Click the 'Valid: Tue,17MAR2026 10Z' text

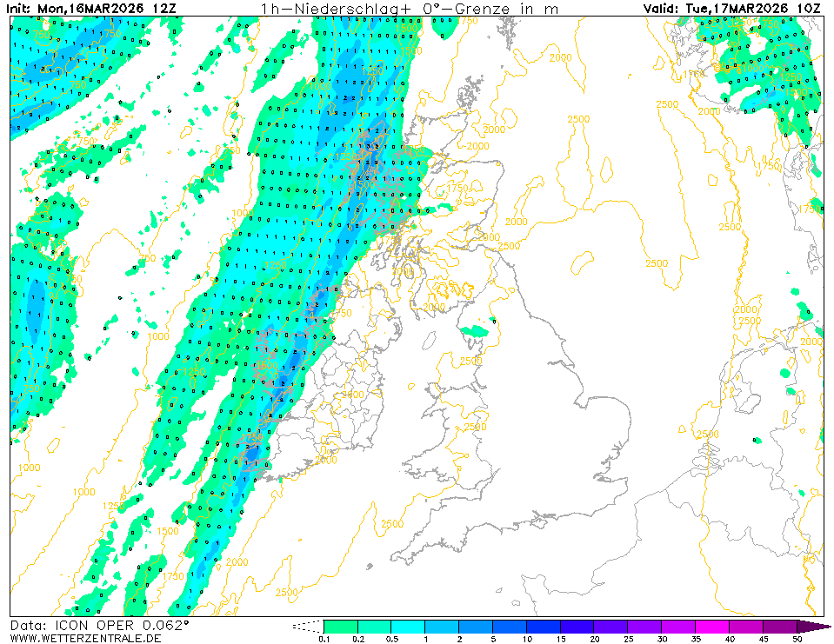(x=732, y=8)
